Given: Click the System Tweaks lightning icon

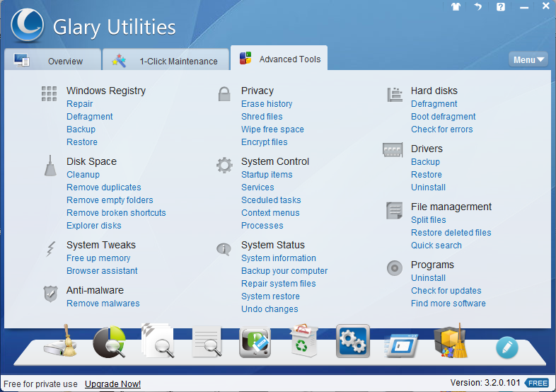Looking at the screenshot, I should pyautogui.click(x=51, y=248).
